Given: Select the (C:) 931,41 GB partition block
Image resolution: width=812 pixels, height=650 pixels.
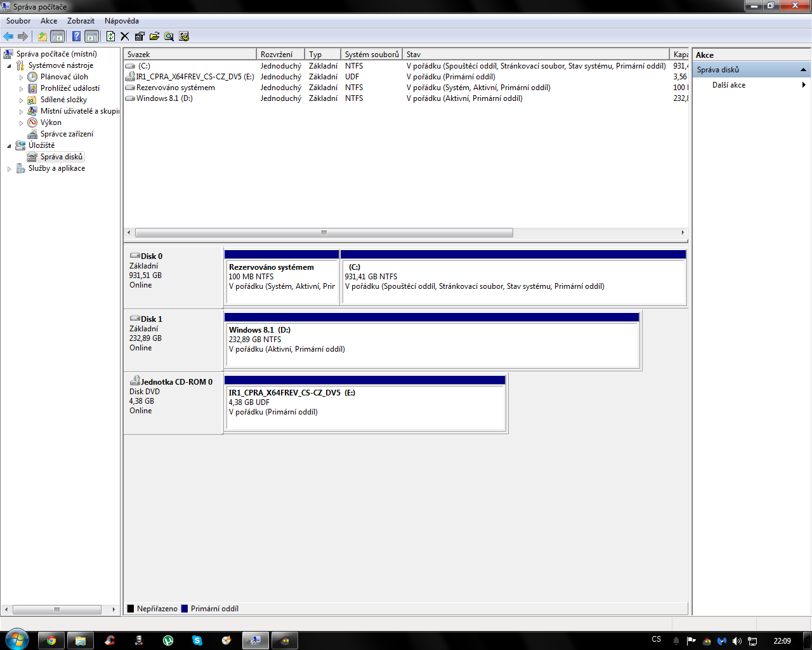Looking at the screenshot, I should click(x=513, y=277).
